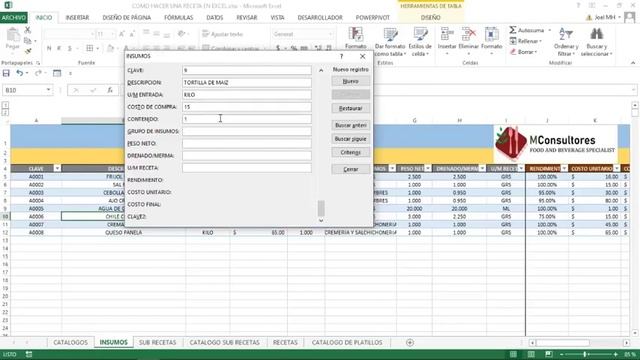This screenshot has width=640, height=360.
Task: Click the insert function fx icon
Action: tap(110, 90)
